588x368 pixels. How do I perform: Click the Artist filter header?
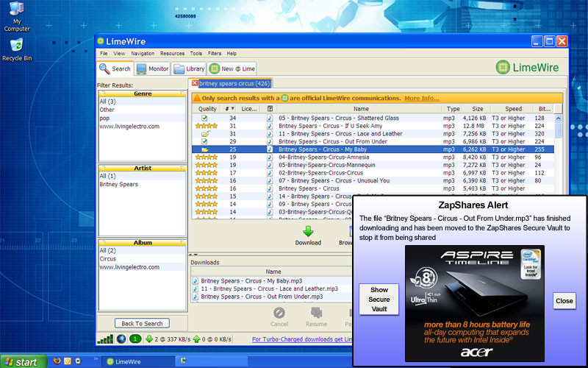(x=143, y=168)
